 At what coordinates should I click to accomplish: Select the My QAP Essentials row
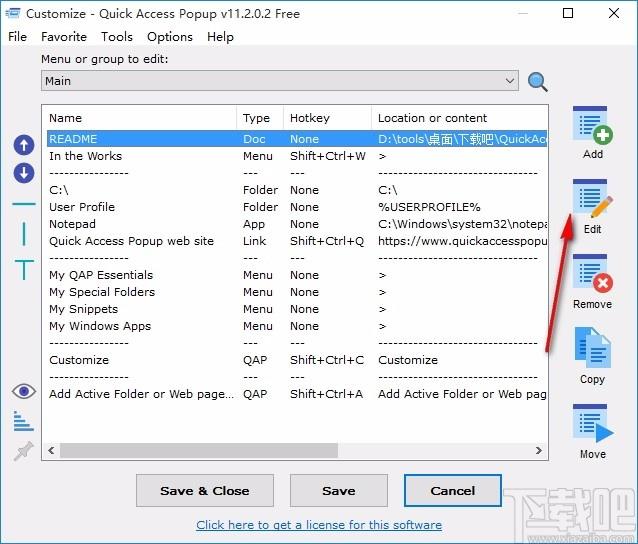(x=297, y=275)
